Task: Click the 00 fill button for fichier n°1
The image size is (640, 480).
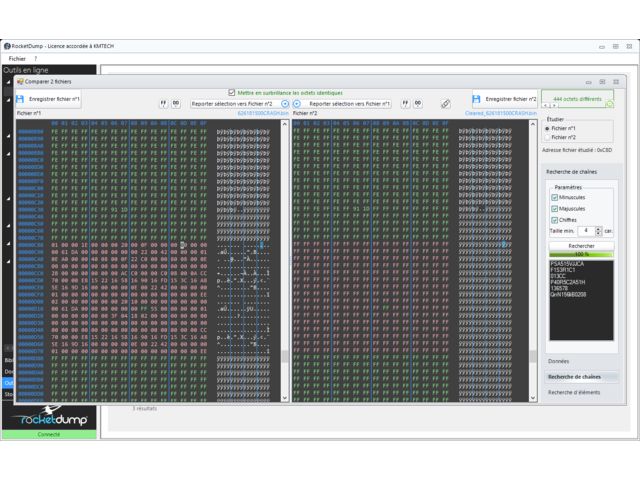Action: [x=176, y=104]
